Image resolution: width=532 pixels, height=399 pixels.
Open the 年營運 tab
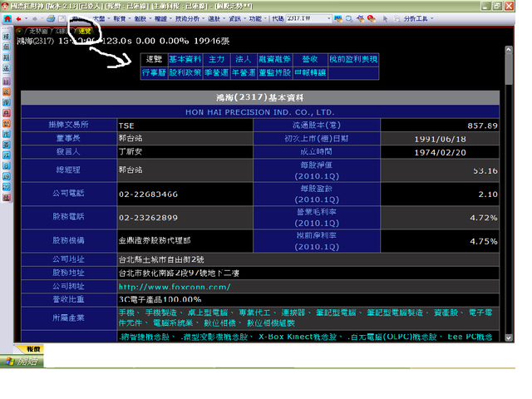[x=244, y=72]
